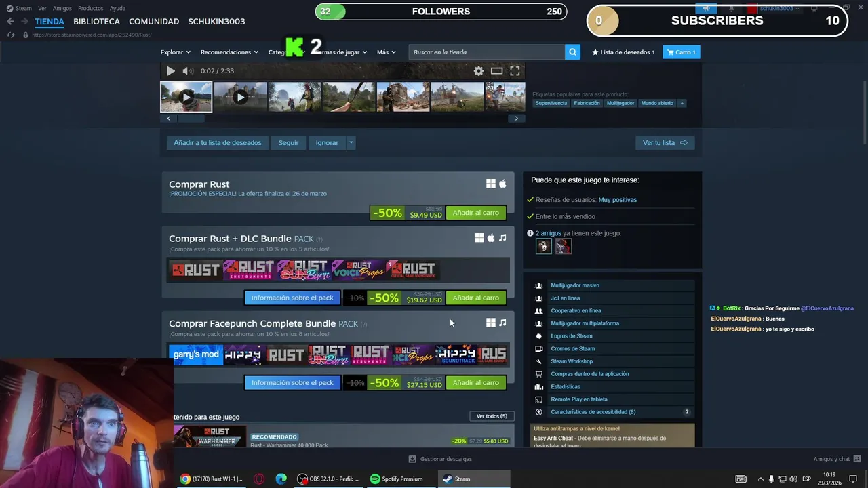868x488 pixels.
Task: Play the Rust trailer video
Action: tap(170, 70)
